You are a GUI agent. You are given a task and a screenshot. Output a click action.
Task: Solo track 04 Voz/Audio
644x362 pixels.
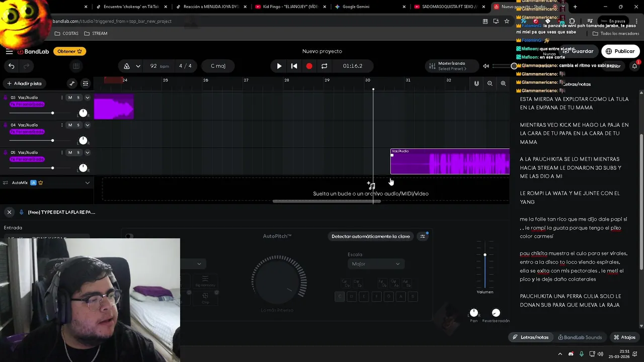pos(78,125)
